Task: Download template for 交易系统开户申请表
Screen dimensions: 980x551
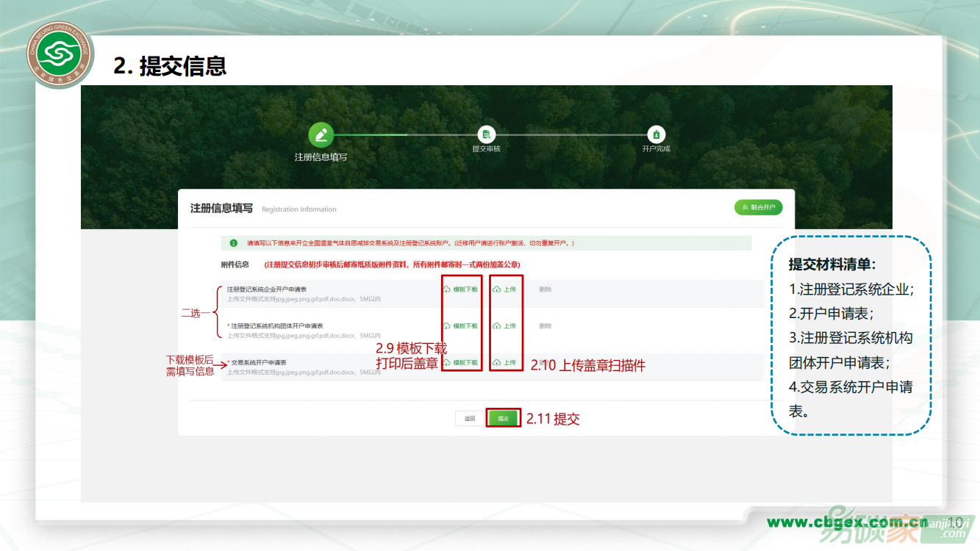Action: [461, 363]
